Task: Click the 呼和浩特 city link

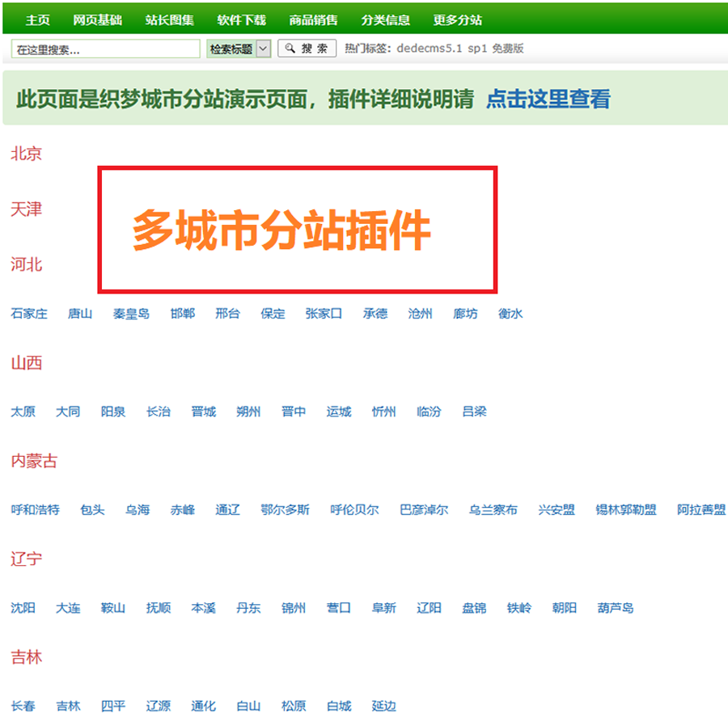Action: tap(35, 510)
